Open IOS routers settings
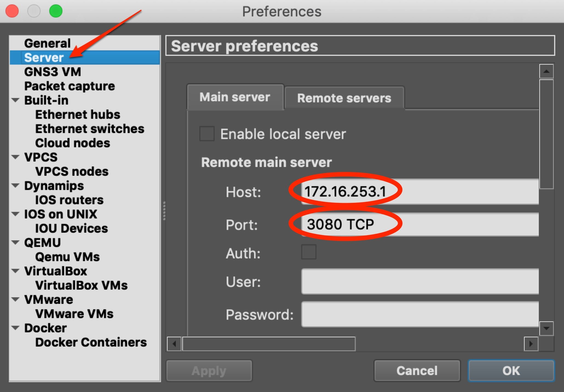 pos(85,200)
